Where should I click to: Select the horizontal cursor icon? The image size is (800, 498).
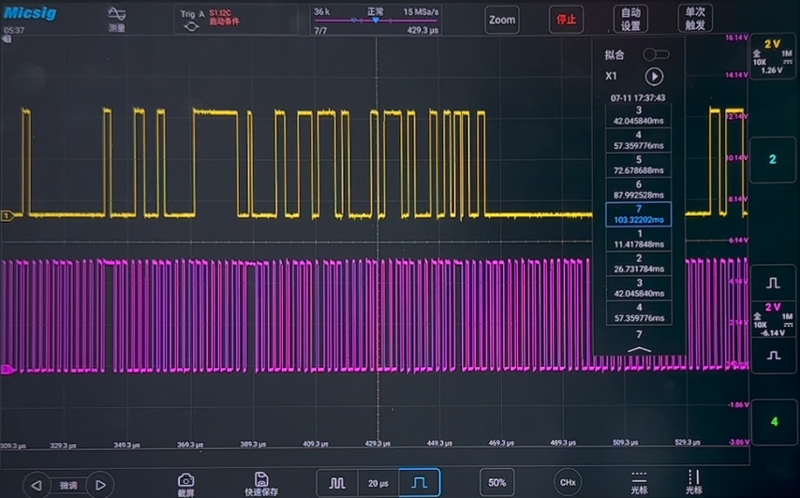click(x=638, y=483)
